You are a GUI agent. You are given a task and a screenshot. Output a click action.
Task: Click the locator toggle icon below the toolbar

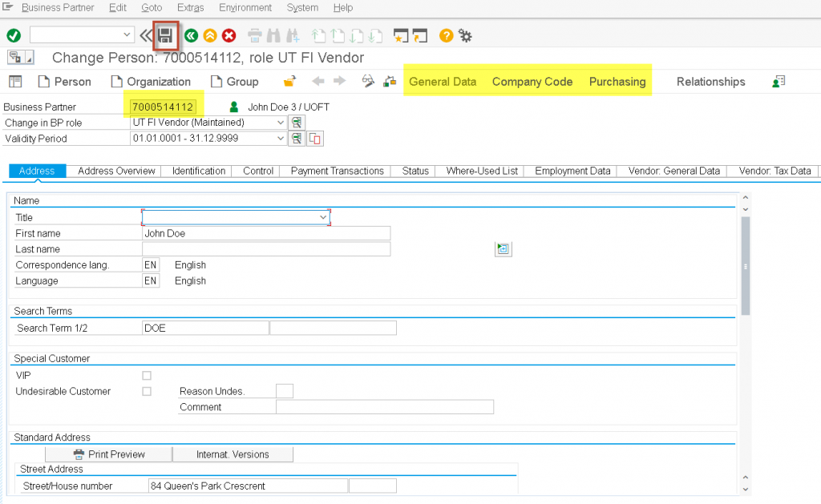pyautogui.click(x=17, y=58)
